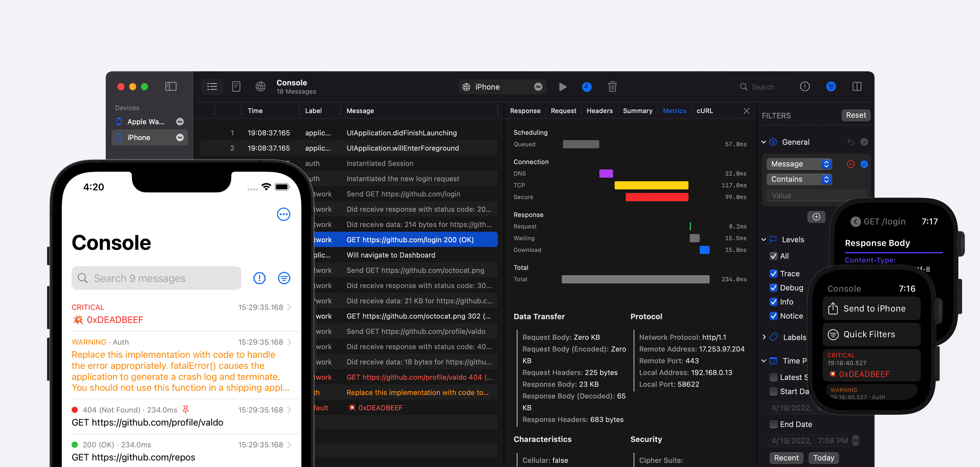The image size is (980, 467).
Task: Click the blue clock history icon
Action: coord(587,87)
